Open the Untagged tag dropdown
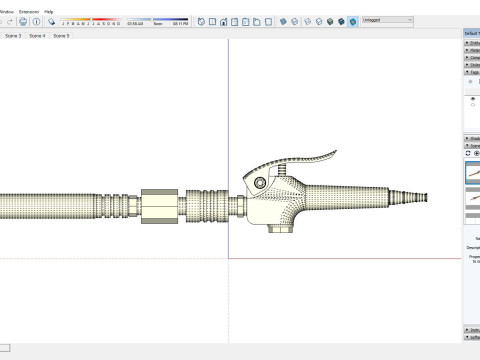The width and height of the screenshot is (480, 360). (388, 20)
